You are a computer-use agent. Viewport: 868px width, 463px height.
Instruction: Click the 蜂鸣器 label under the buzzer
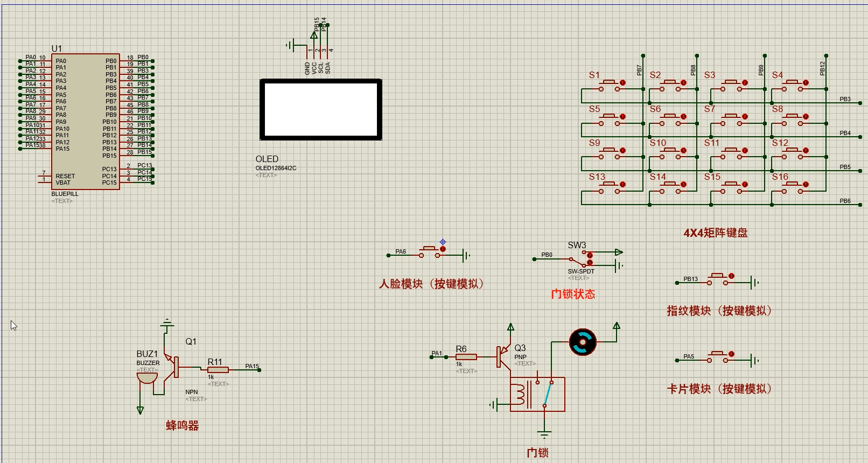182,426
